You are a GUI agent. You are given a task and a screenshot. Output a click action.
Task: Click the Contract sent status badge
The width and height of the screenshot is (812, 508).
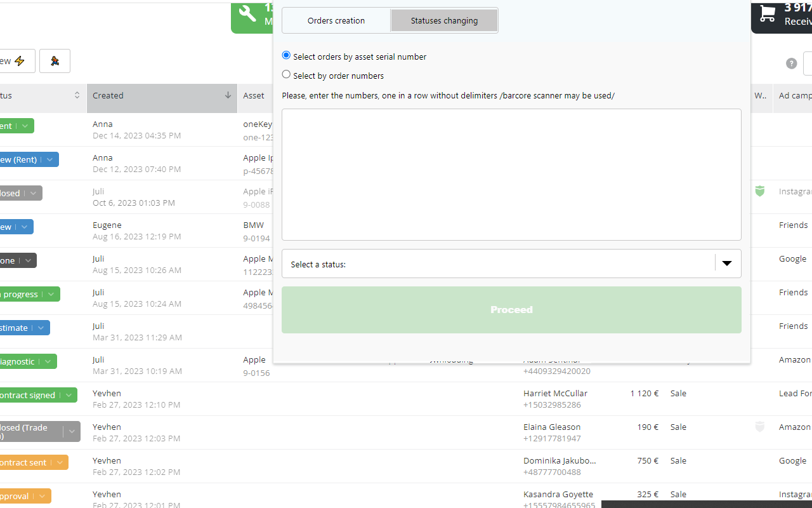34,462
